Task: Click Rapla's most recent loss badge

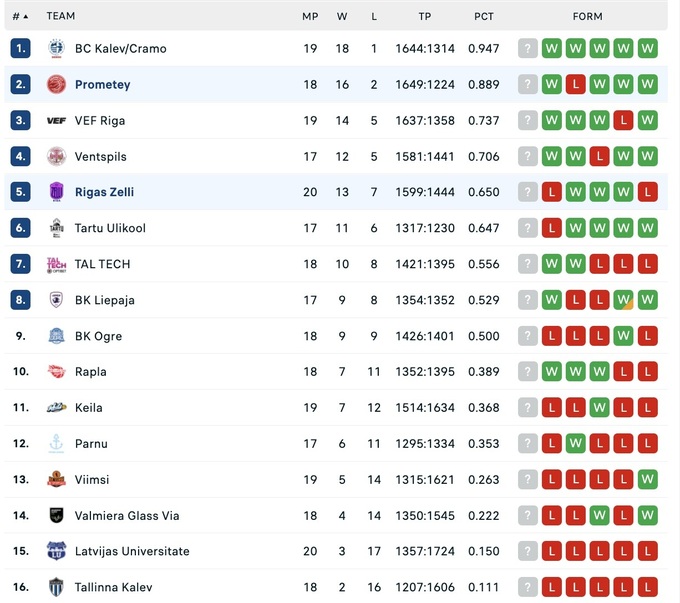Action: [x=623, y=371]
